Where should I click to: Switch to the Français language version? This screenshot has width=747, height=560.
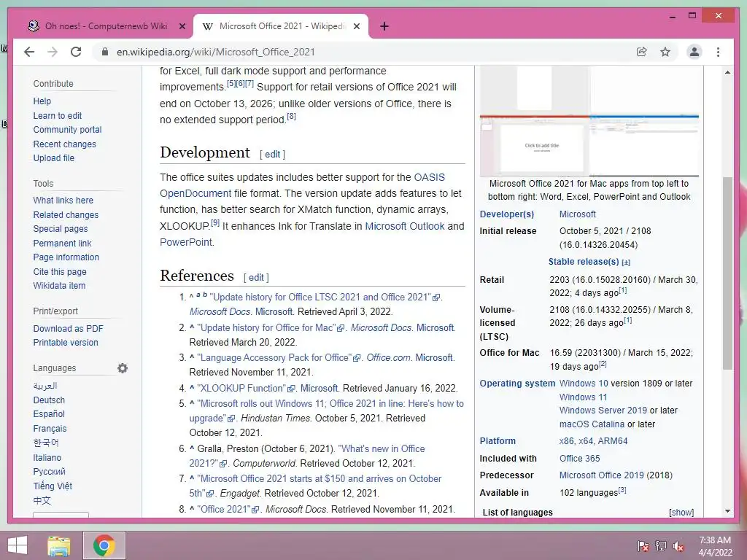pos(50,429)
